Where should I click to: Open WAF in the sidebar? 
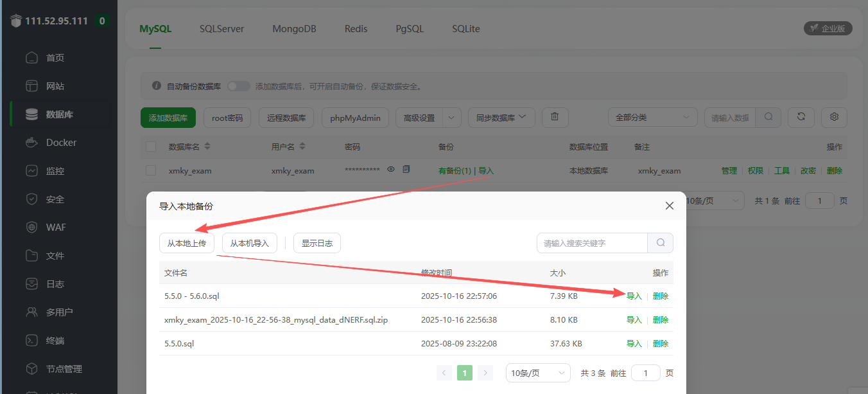point(56,228)
